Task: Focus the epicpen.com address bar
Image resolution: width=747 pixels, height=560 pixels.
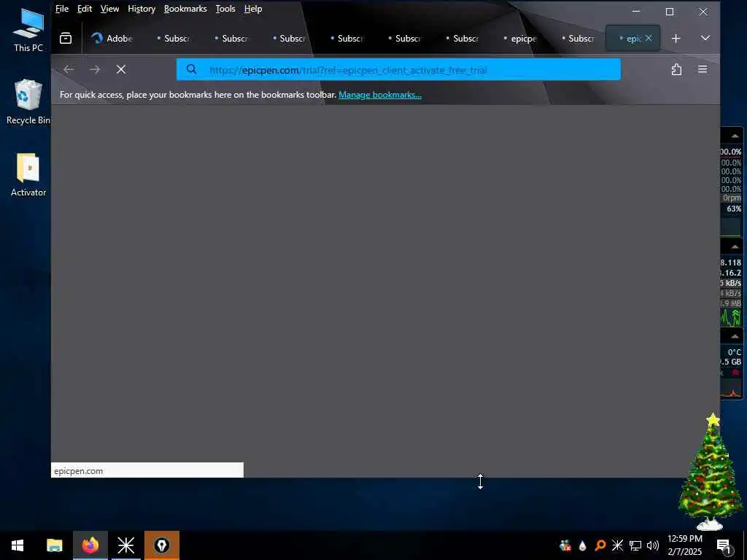Action: (x=398, y=70)
